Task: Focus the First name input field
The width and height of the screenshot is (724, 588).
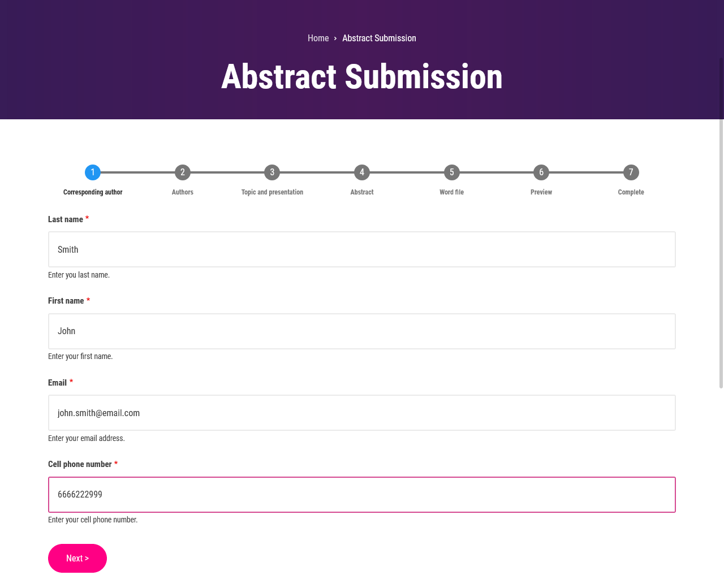Action: coord(362,331)
